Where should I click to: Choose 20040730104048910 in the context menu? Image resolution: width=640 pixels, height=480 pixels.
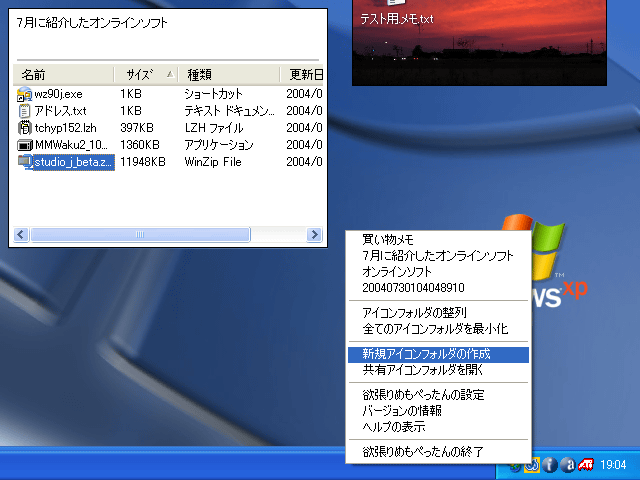pyautogui.click(x=438, y=288)
